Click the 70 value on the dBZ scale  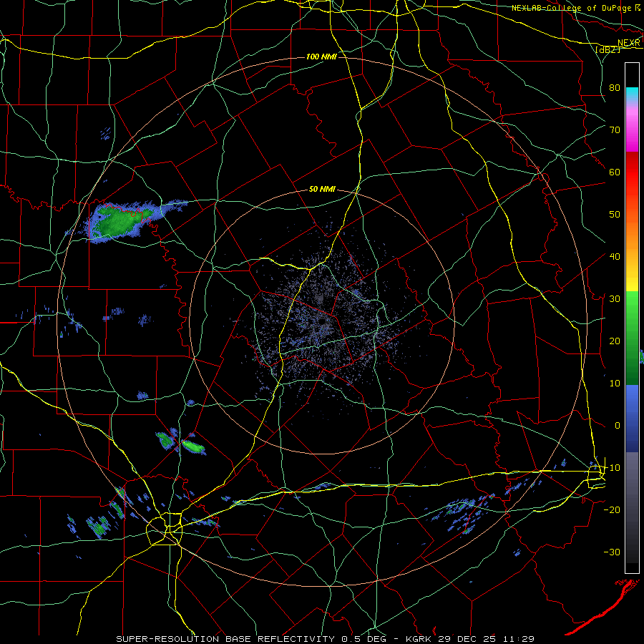(x=615, y=130)
